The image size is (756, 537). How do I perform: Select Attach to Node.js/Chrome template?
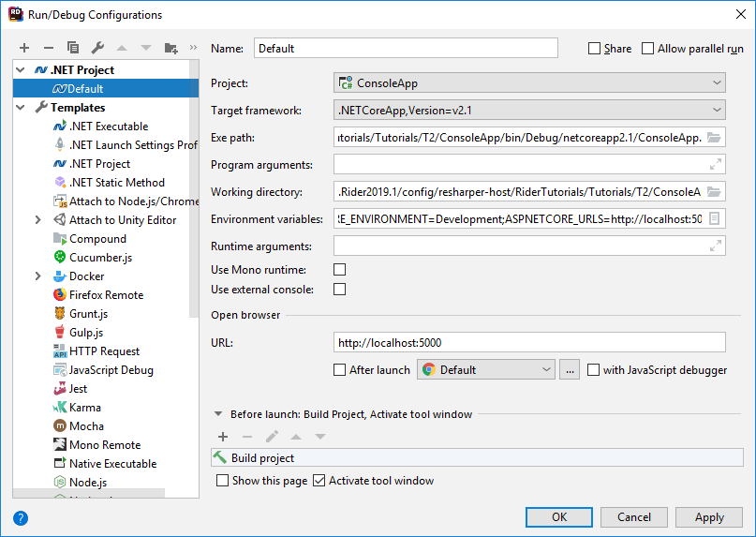[126, 201]
